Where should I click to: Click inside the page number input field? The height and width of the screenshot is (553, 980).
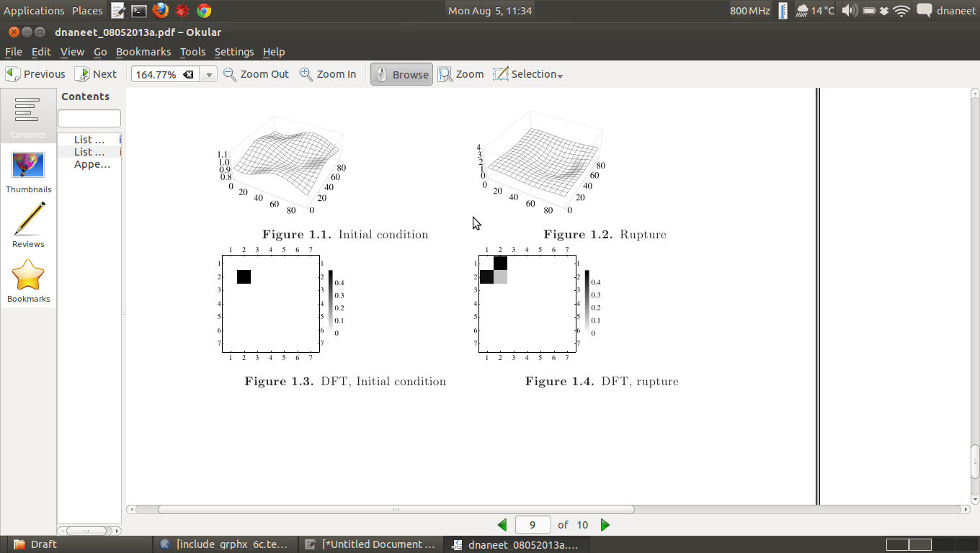(x=533, y=524)
